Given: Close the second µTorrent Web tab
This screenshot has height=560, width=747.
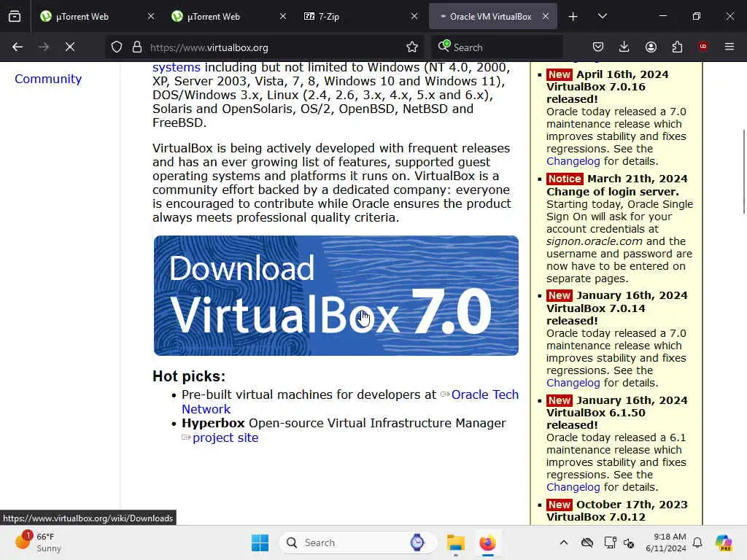Looking at the screenshot, I should point(282,16).
